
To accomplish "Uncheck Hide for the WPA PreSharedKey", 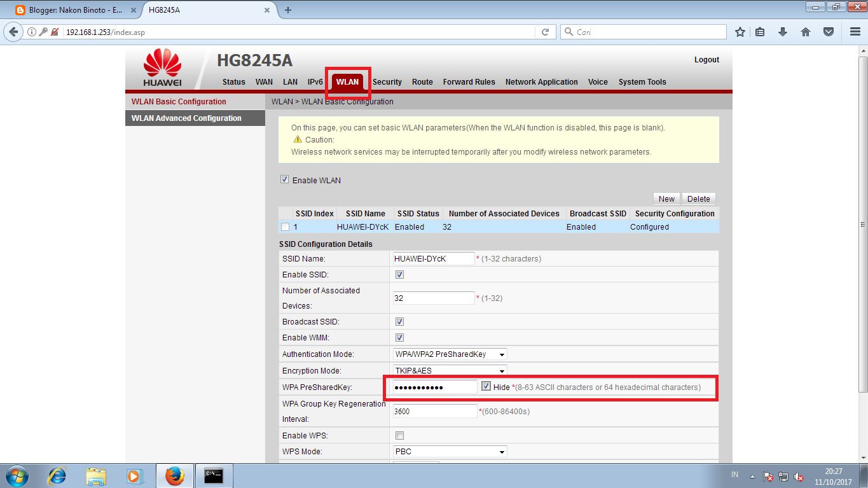I will [x=486, y=386].
